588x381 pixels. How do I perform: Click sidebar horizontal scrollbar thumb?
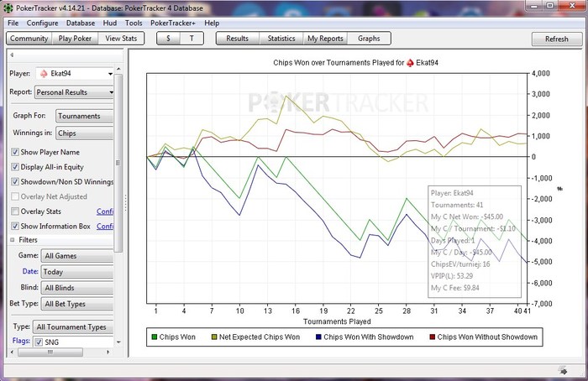point(50,352)
